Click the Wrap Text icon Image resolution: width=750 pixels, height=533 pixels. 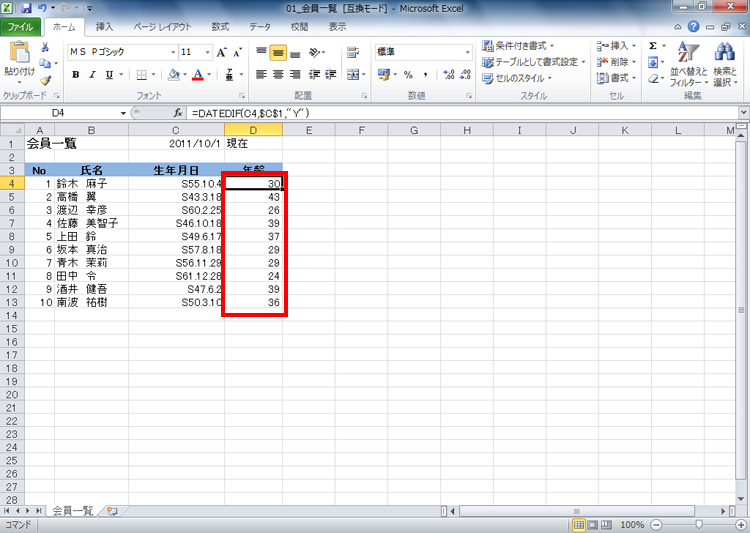click(x=353, y=52)
